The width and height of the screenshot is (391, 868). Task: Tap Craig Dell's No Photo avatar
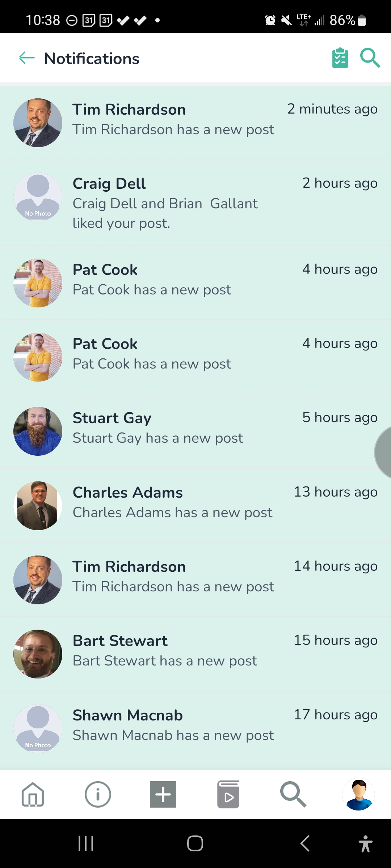[38, 197]
